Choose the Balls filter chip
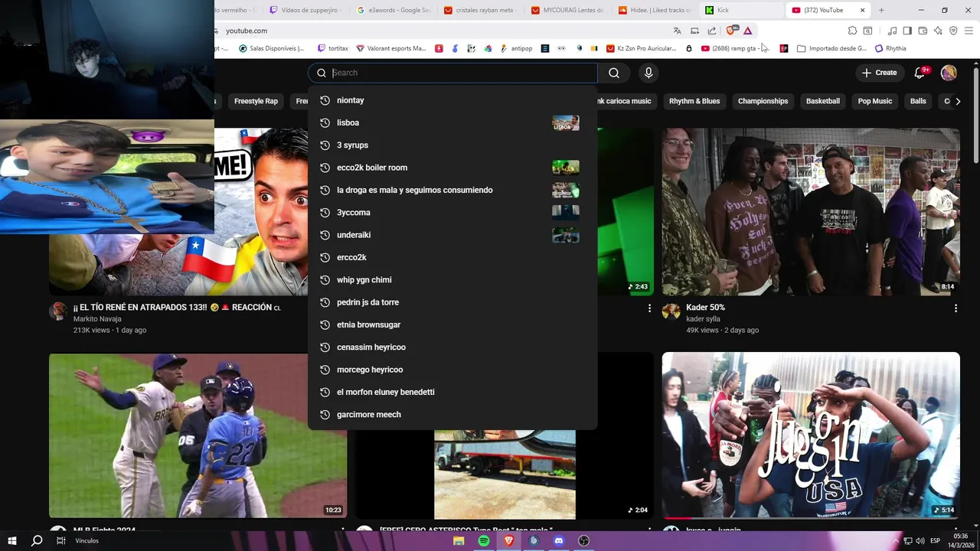The width and height of the screenshot is (980, 551). pos(918,101)
